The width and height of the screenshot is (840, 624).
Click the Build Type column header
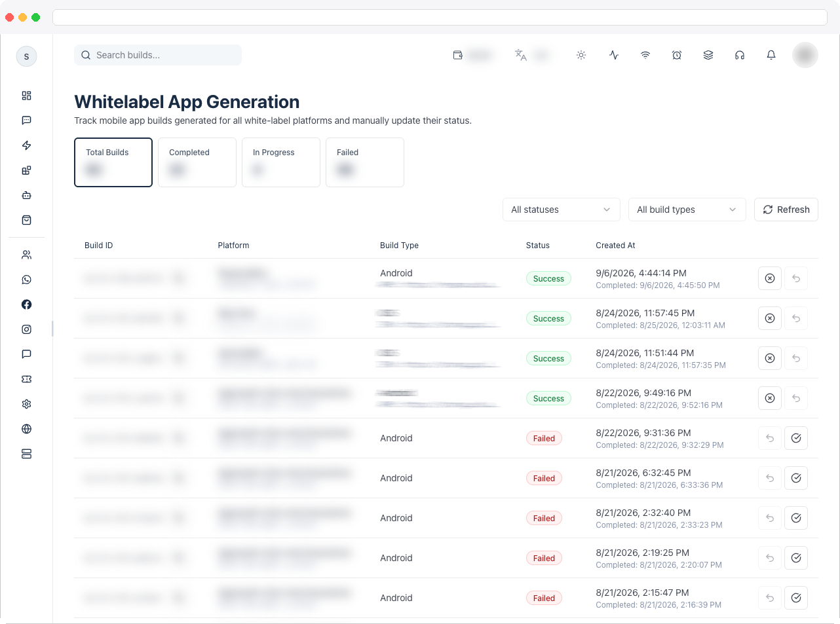399,246
